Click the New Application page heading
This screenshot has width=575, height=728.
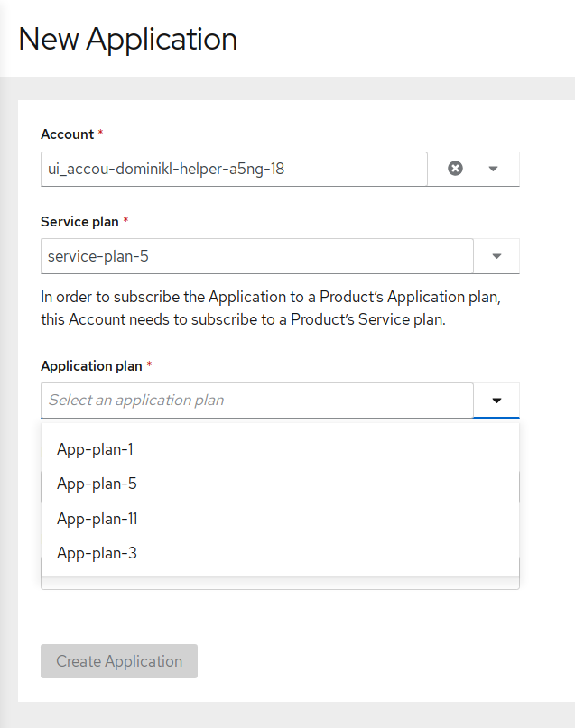pos(127,40)
